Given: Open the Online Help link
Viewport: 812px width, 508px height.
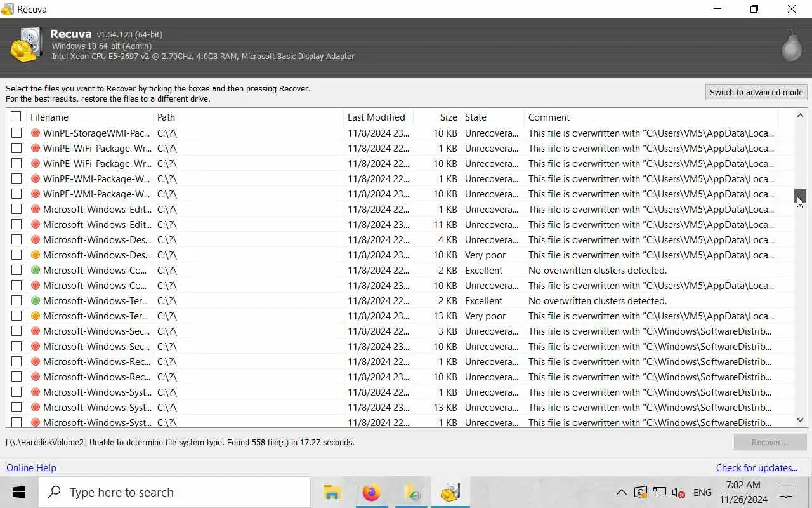Looking at the screenshot, I should [31, 468].
